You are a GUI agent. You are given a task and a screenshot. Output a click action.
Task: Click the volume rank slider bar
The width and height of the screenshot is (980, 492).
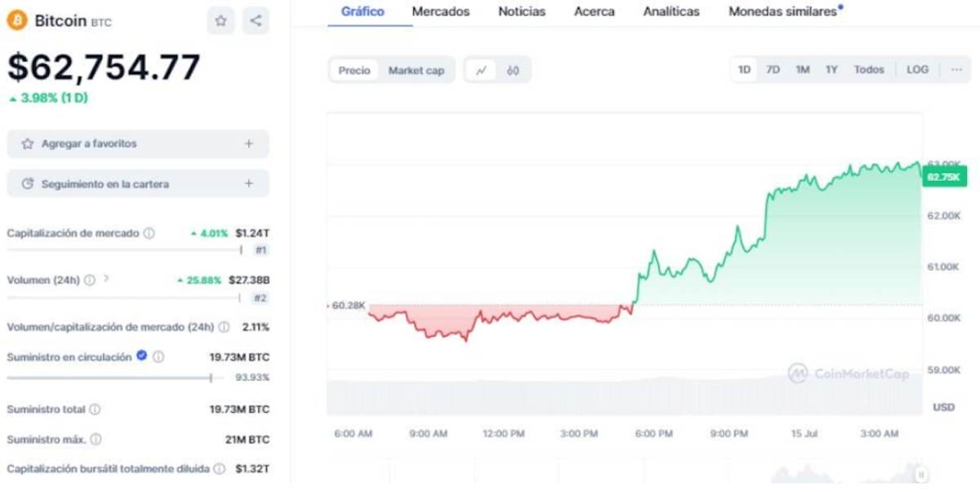(x=125, y=298)
